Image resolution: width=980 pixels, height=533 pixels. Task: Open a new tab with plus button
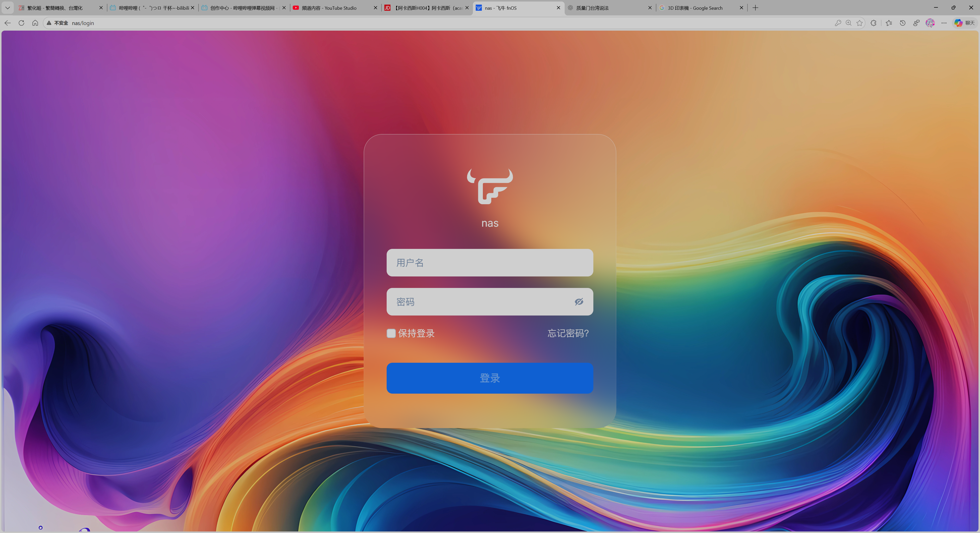(755, 8)
